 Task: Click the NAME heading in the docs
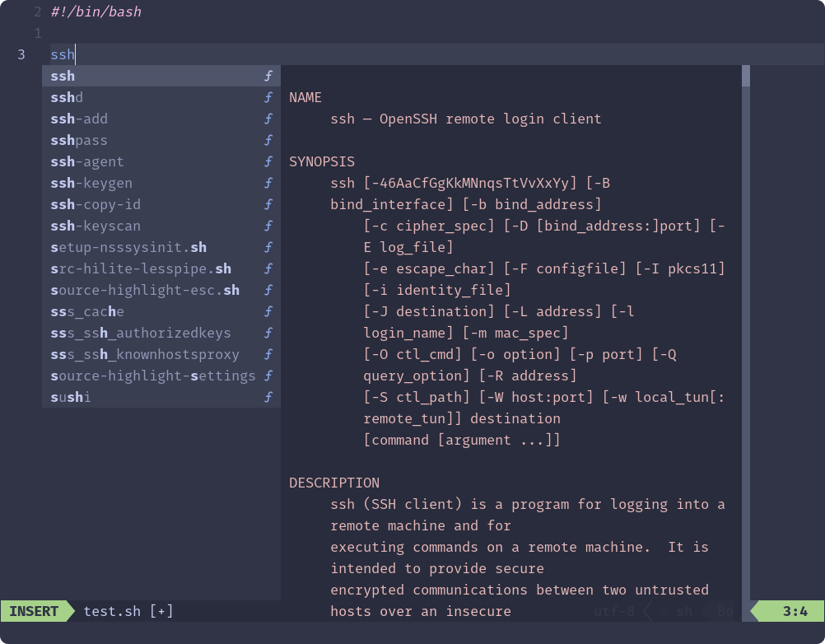click(x=305, y=97)
